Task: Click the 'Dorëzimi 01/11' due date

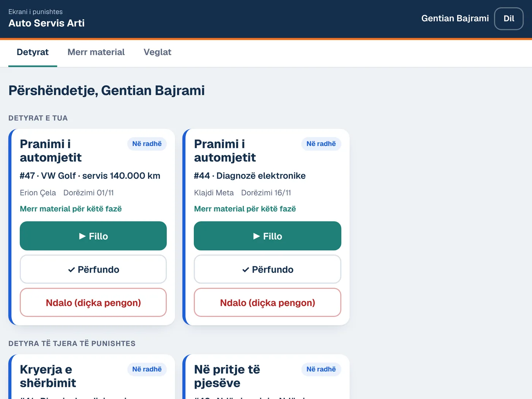Action: 89,193
